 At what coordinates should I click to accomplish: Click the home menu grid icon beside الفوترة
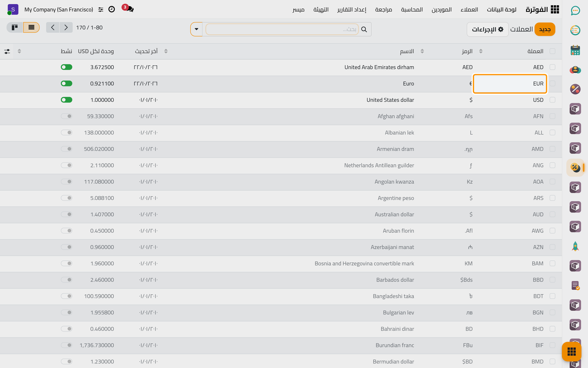pyautogui.click(x=555, y=10)
